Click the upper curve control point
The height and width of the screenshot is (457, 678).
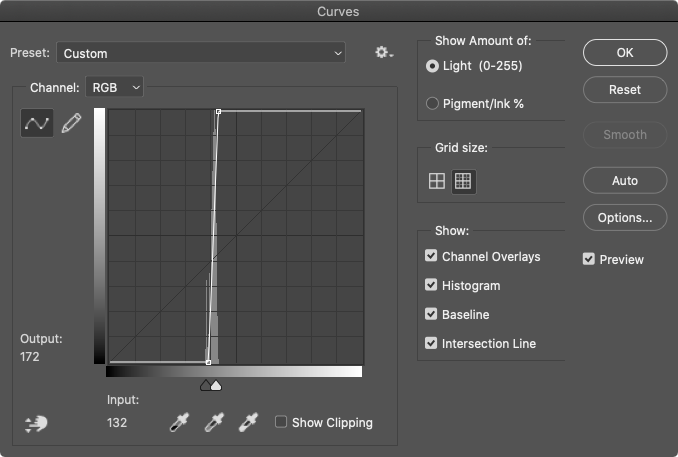point(218,112)
